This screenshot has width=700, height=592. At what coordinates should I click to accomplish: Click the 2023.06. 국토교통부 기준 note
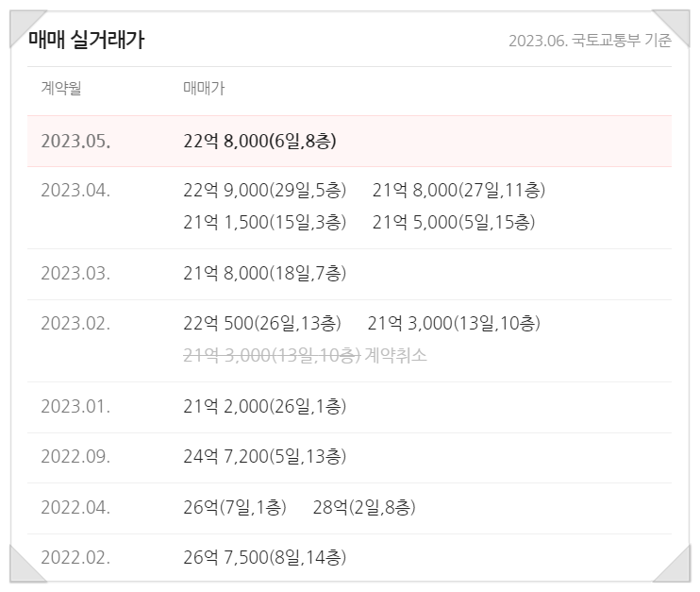590,41
